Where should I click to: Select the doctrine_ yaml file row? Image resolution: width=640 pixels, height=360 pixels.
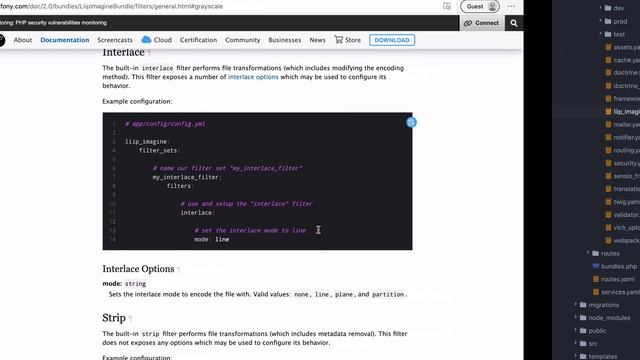(x=622, y=86)
